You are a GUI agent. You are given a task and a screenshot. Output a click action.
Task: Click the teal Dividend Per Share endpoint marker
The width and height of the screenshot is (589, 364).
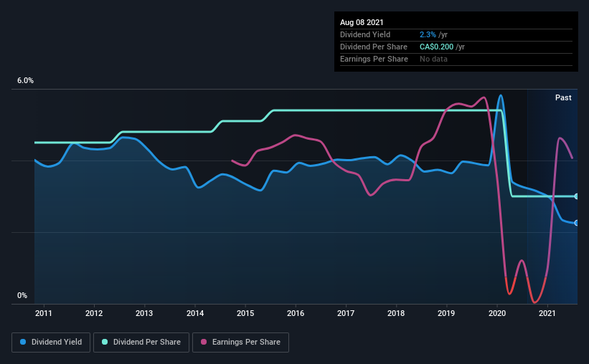pyautogui.click(x=576, y=196)
